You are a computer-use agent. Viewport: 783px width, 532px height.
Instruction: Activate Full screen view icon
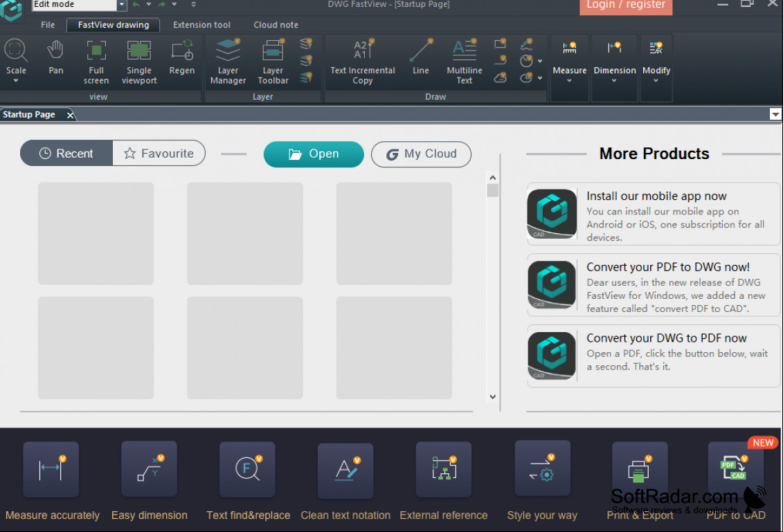96,62
